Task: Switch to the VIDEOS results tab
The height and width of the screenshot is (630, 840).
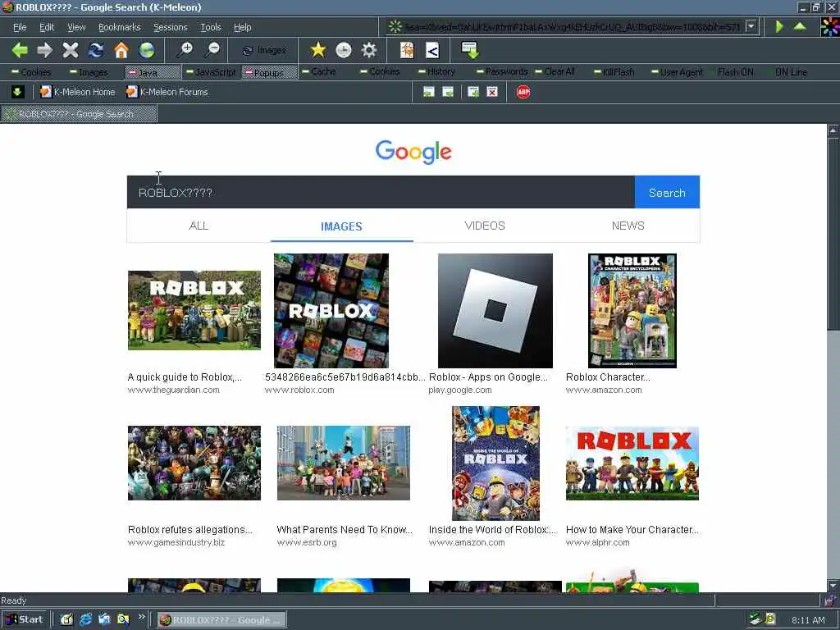Action: 485,226
